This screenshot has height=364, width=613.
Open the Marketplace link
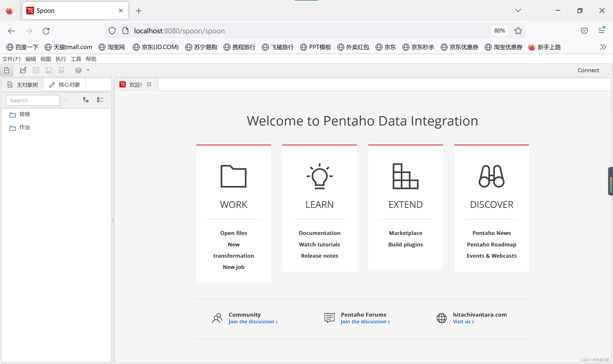tap(406, 233)
